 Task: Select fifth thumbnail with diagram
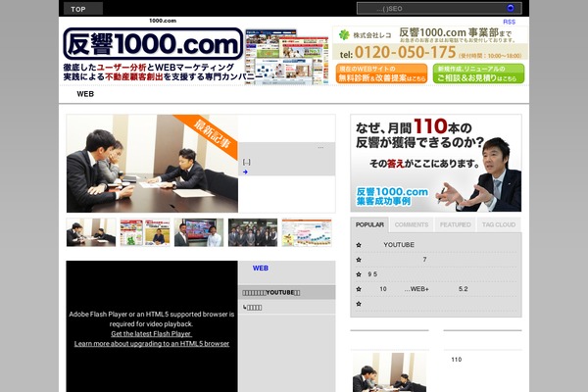point(307,232)
